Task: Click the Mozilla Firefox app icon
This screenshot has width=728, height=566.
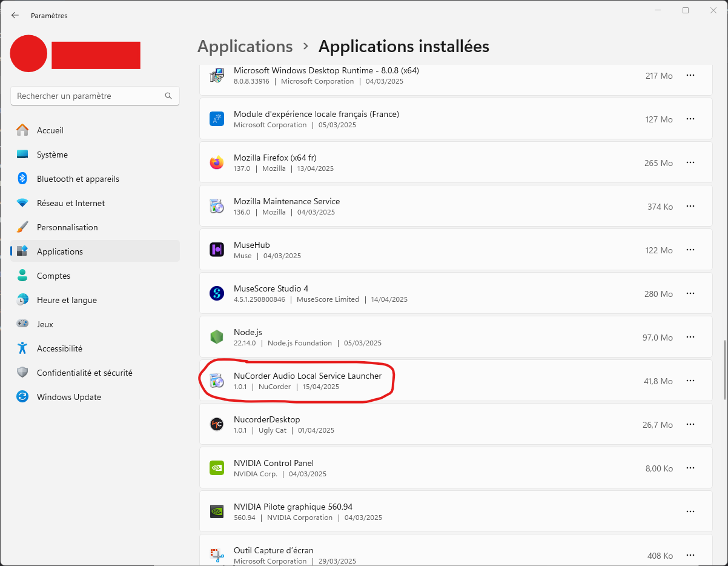Action: pyautogui.click(x=217, y=162)
